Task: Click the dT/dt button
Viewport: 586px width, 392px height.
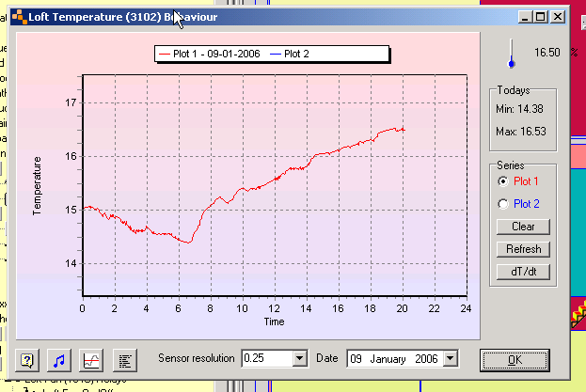Action: click(x=523, y=272)
